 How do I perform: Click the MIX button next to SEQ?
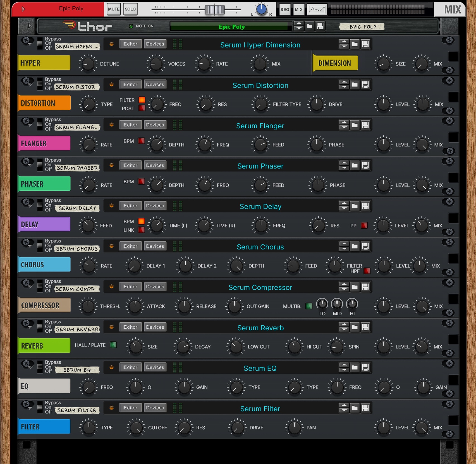[299, 9]
